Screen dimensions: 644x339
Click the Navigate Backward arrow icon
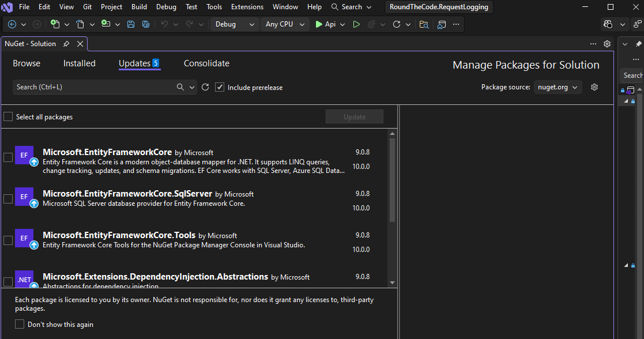click(12, 24)
